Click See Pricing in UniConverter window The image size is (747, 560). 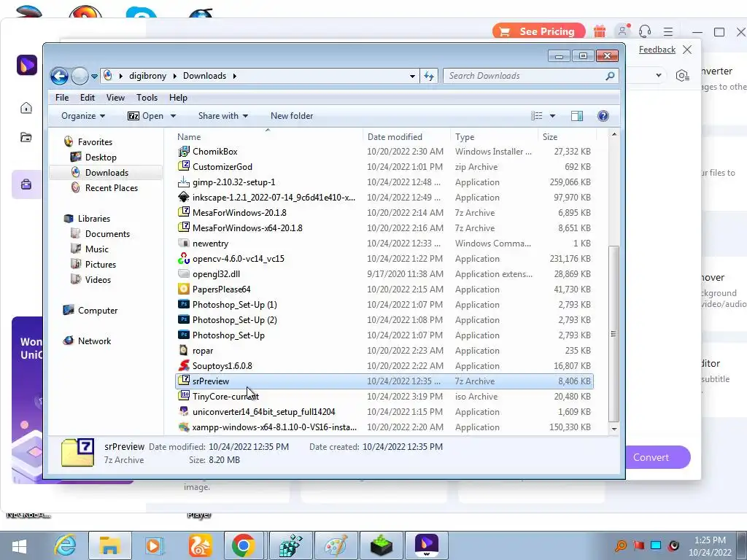(x=538, y=31)
